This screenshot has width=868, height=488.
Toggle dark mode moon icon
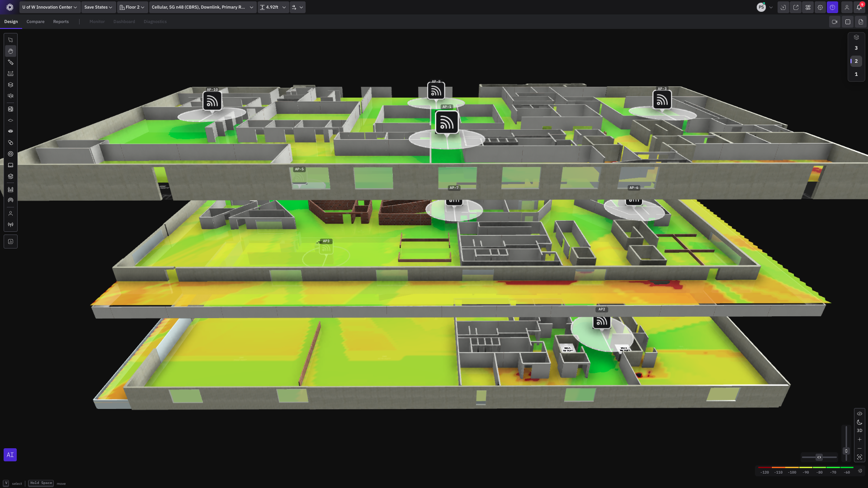coord(859,422)
